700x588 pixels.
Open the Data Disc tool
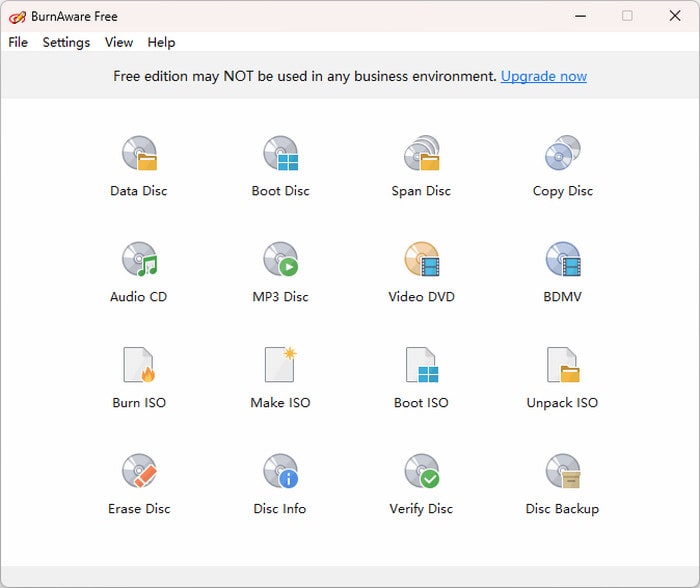139,155
